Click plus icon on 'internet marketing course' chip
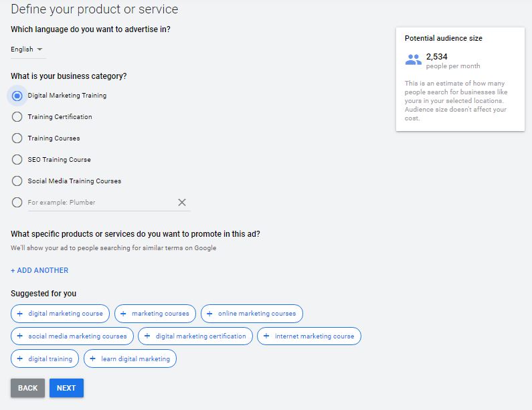The height and width of the screenshot is (410, 532). pyautogui.click(x=266, y=336)
